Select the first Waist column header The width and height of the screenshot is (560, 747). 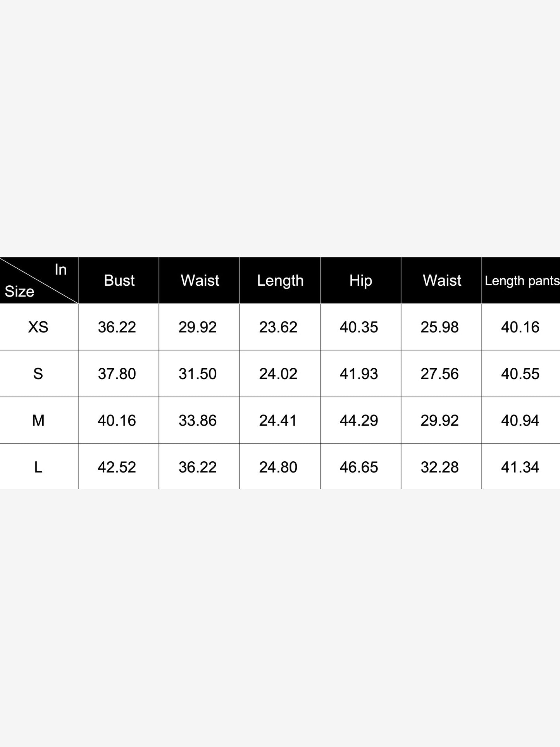200,280
